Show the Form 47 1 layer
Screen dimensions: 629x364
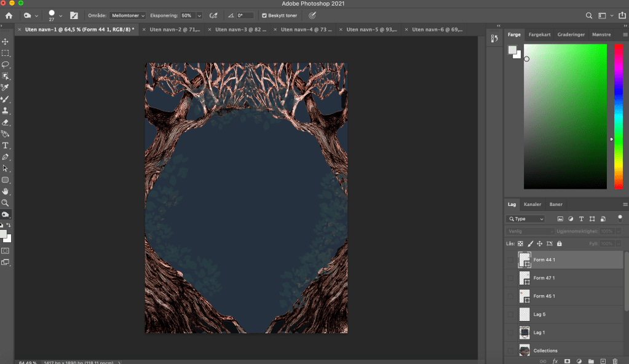pos(510,279)
